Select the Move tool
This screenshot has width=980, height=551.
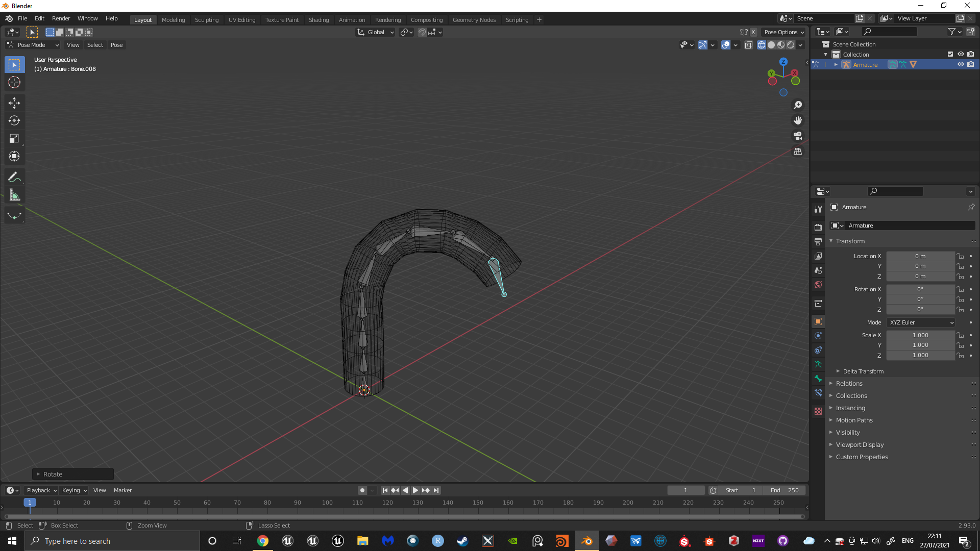coord(14,103)
